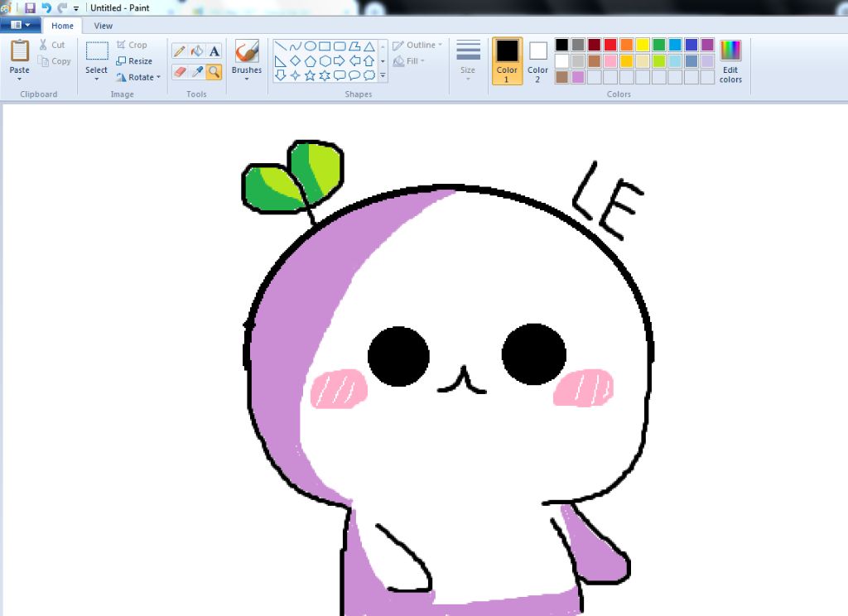The image size is (848, 616).
Task: Click the Crop button
Action: (132, 45)
